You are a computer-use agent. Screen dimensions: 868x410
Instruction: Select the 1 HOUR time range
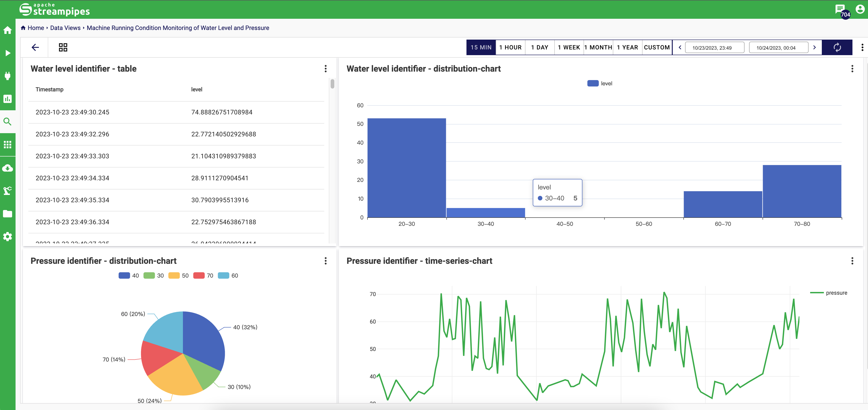pyautogui.click(x=510, y=48)
